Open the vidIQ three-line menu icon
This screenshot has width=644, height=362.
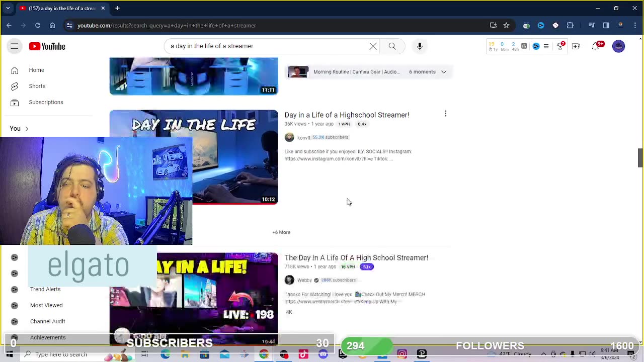(546, 46)
